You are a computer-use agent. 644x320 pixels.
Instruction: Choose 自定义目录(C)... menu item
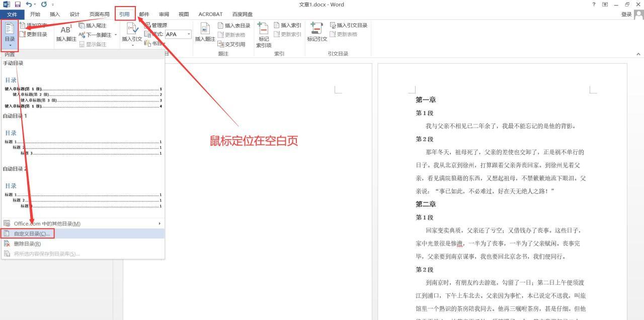coord(83,234)
